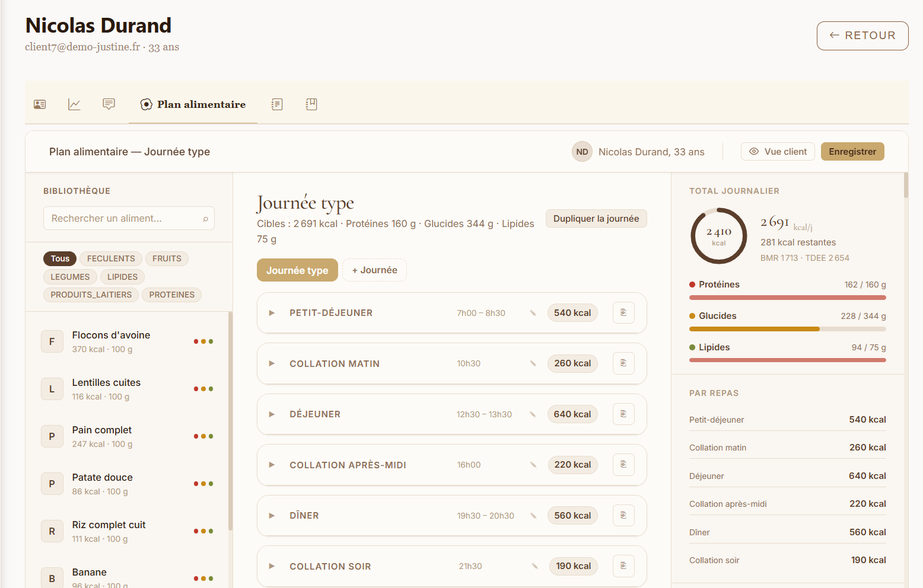Filter library by PRODUITS_LAITIERS
Image resolution: width=923 pixels, height=588 pixels.
tap(91, 295)
